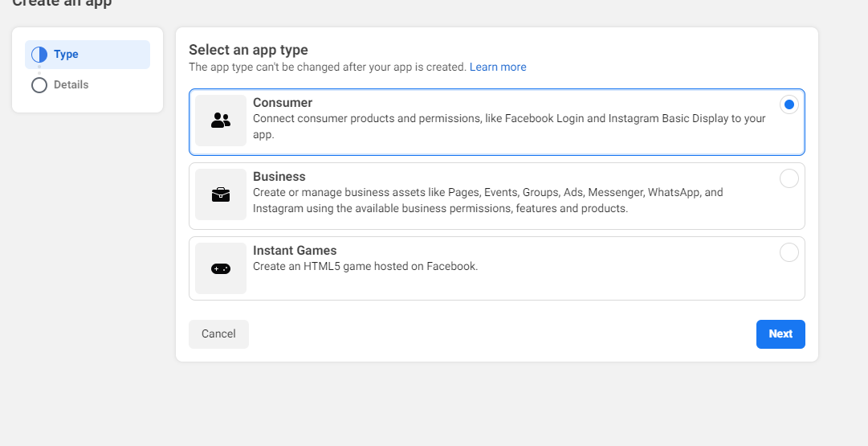Image resolution: width=868 pixels, height=446 pixels.
Task: Click the Business briefcase icon
Action: point(221,194)
